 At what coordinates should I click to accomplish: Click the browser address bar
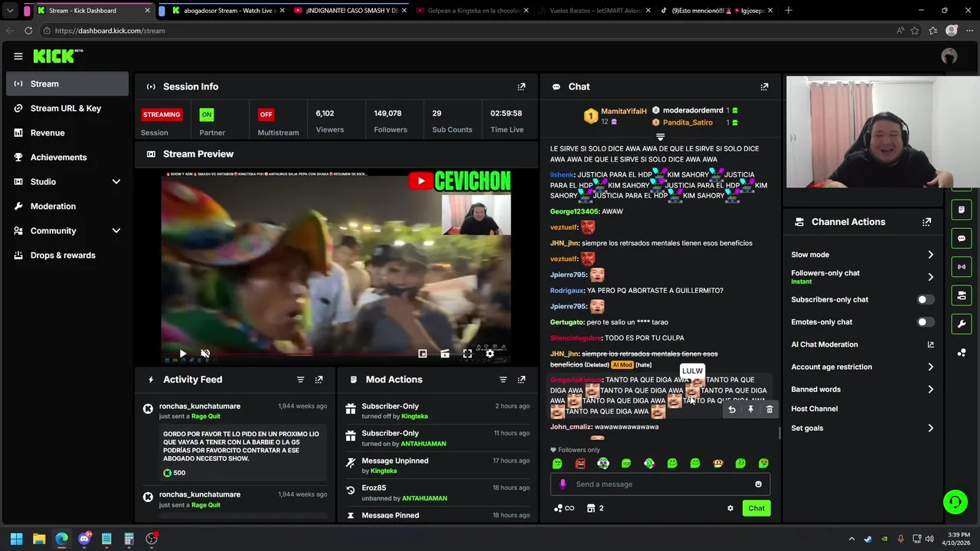[x=467, y=31]
